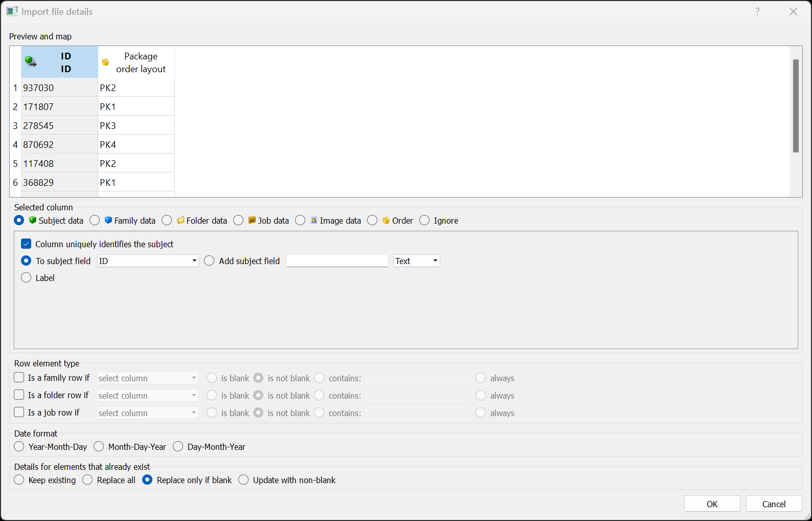Click the family row contains text field
This screenshot has width=812, height=521.
click(417, 378)
